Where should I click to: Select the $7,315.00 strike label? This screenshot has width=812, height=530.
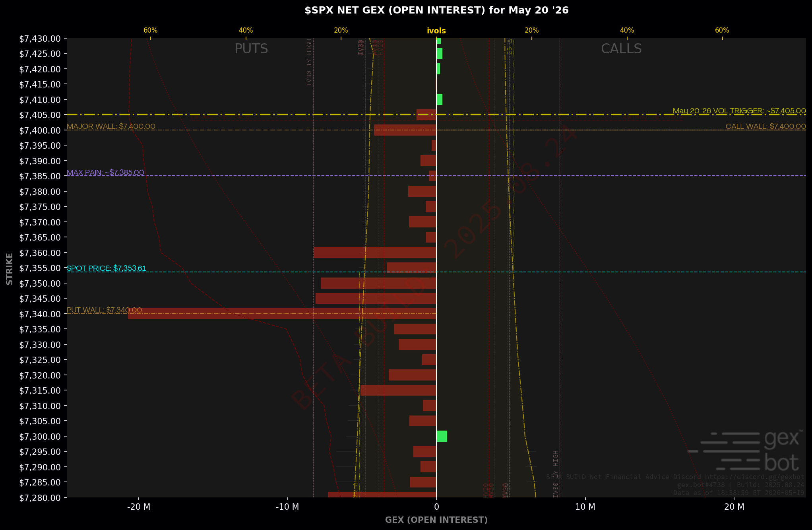click(x=40, y=390)
